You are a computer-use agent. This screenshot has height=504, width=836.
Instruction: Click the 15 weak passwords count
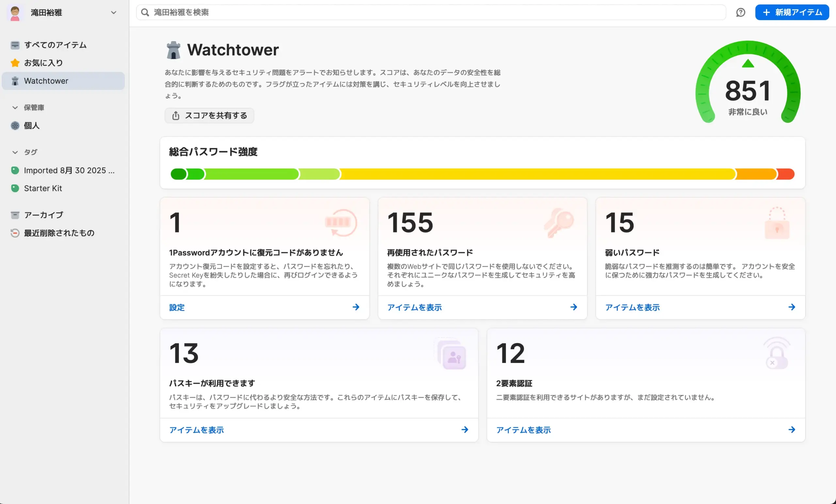[619, 223]
